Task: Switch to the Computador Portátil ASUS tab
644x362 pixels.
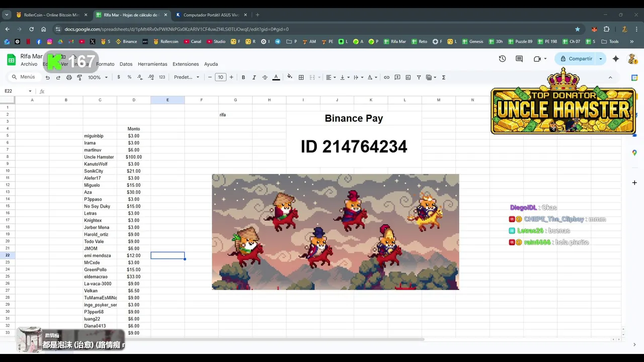Action: [x=211, y=15]
